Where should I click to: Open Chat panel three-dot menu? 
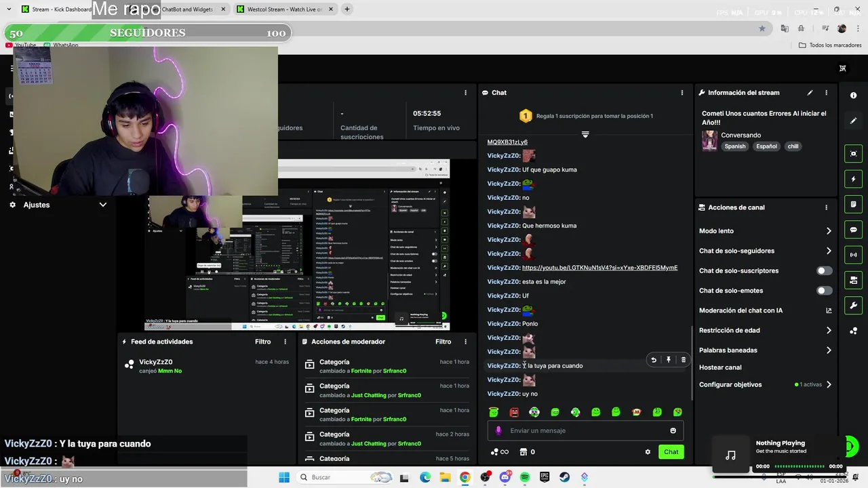tap(682, 93)
